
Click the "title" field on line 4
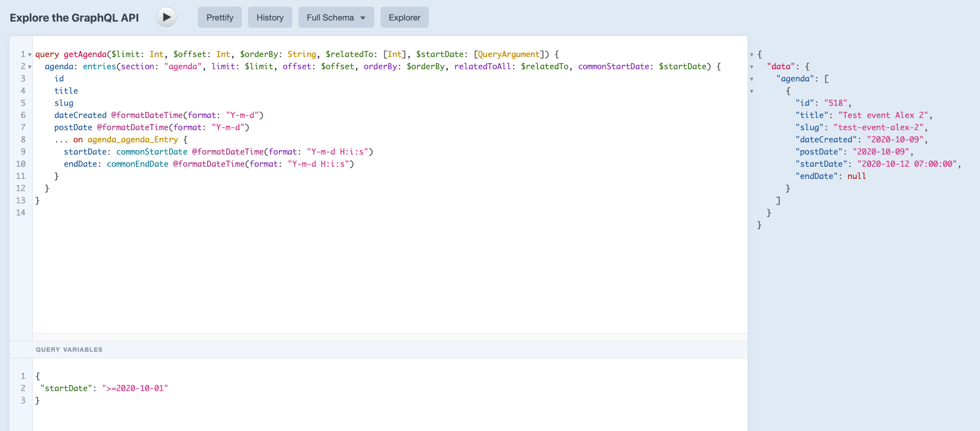coord(66,91)
